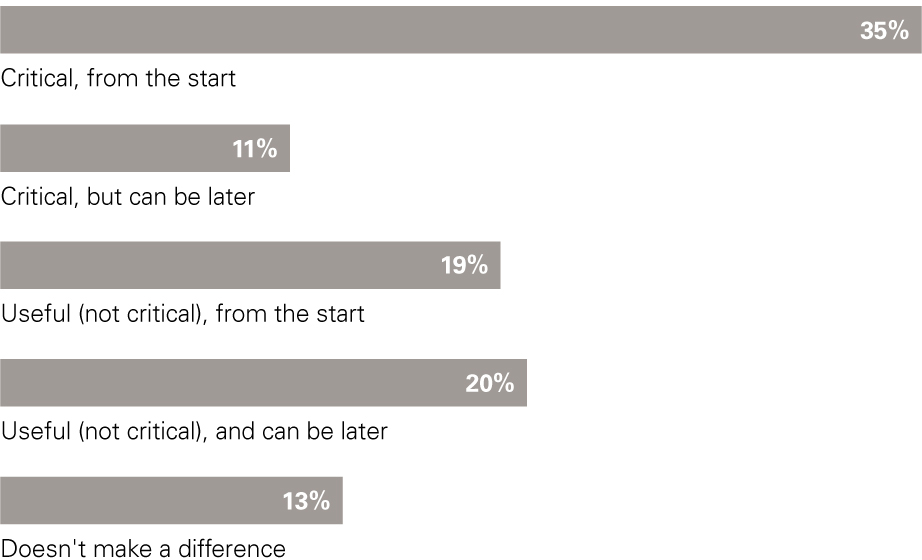
Task: Click the word 'Useful' in fourth label
Action: pos(36,431)
